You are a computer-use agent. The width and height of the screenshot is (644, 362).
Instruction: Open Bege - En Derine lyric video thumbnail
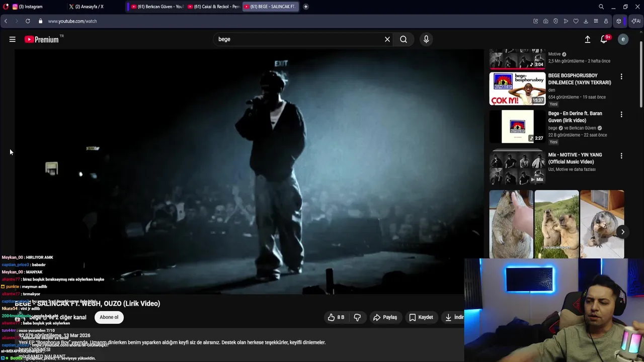pyautogui.click(x=517, y=126)
